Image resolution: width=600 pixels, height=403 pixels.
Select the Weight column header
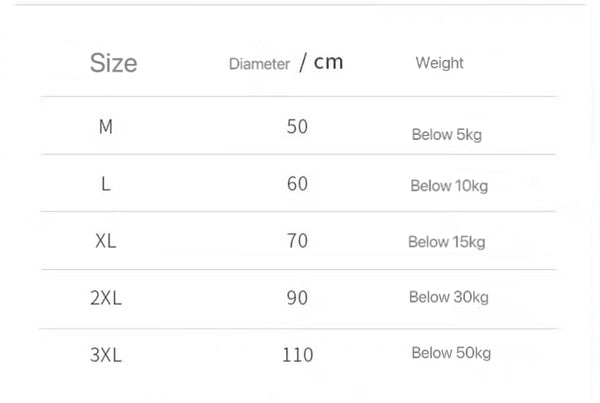pyautogui.click(x=439, y=63)
